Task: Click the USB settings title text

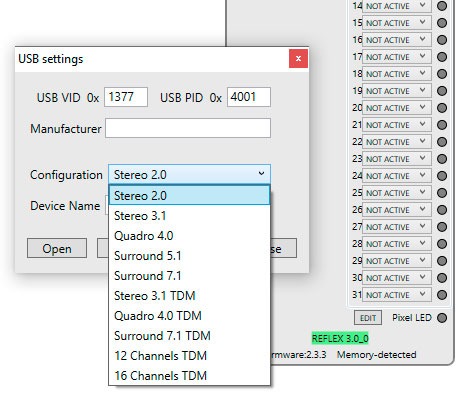Action: [x=51, y=59]
